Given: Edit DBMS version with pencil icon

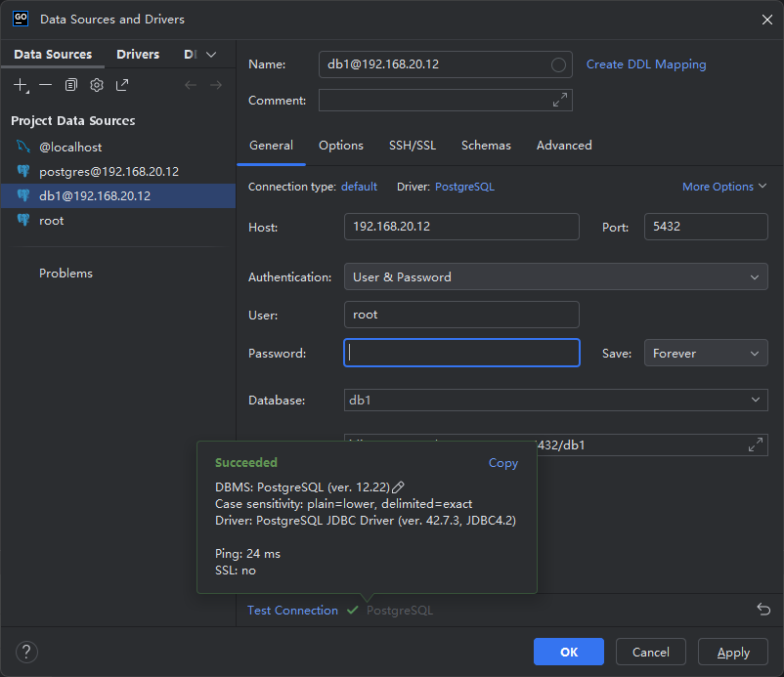Looking at the screenshot, I should pyautogui.click(x=398, y=487).
